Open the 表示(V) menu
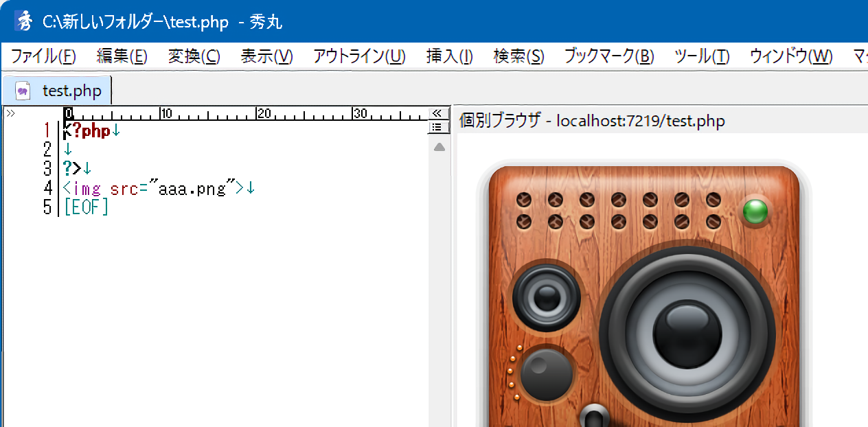This screenshot has height=427, width=868. coord(266,56)
